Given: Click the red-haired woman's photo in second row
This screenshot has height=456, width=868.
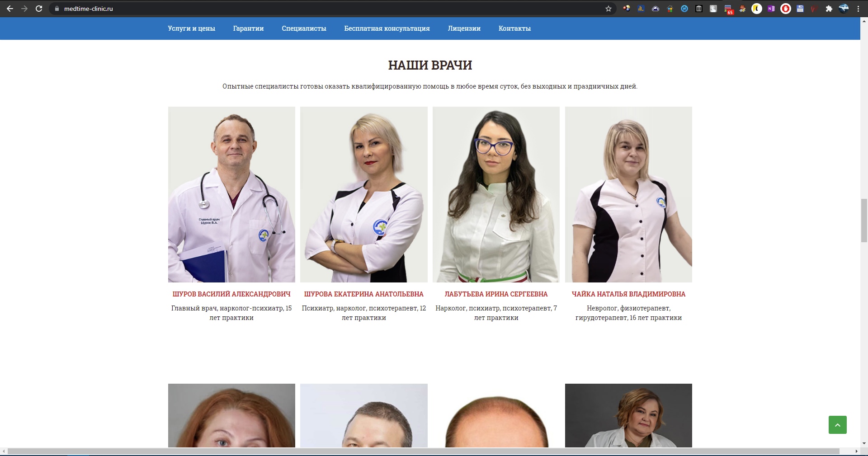Looking at the screenshot, I should pyautogui.click(x=231, y=415).
